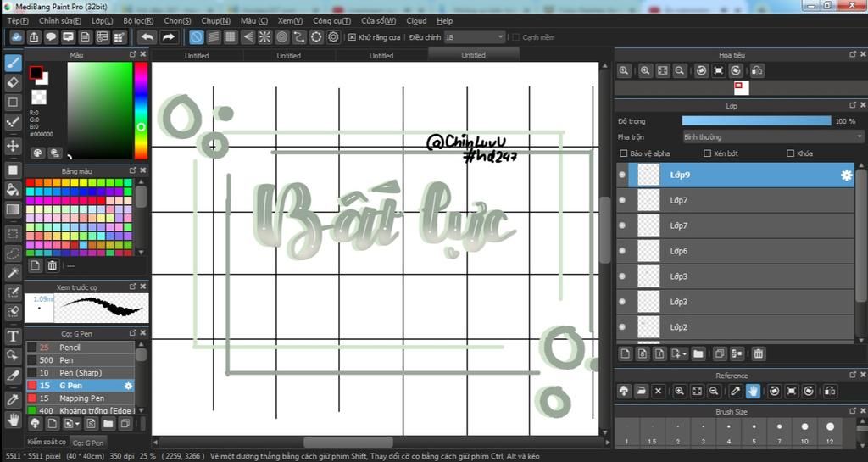Select the Gradient tool
The image size is (868, 462).
[x=13, y=209]
